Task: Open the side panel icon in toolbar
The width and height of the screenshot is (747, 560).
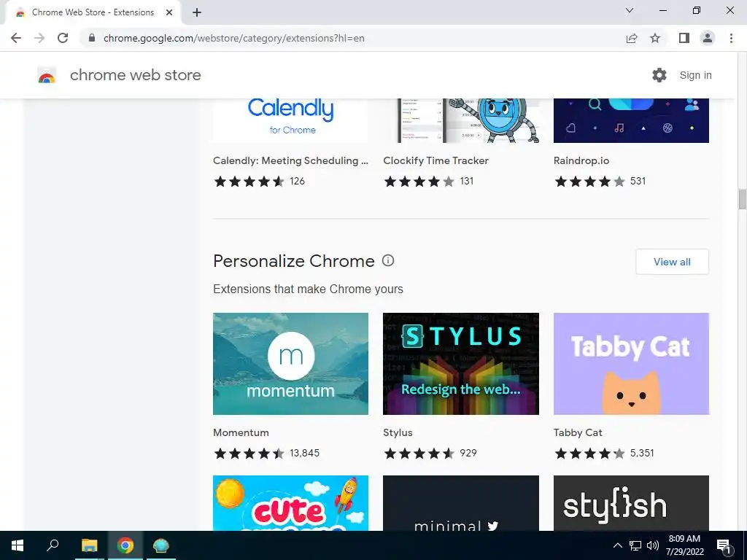Action: coord(684,38)
